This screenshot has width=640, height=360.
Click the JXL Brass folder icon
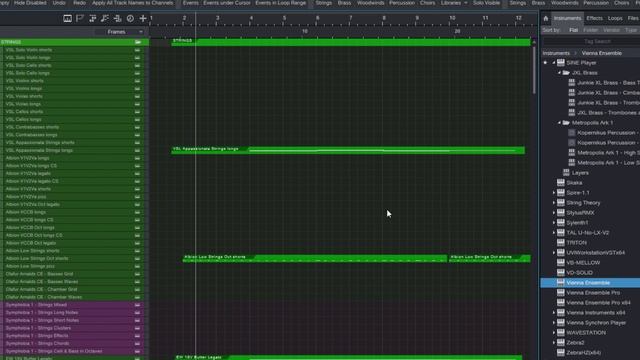pyautogui.click(x=566, y=73)
